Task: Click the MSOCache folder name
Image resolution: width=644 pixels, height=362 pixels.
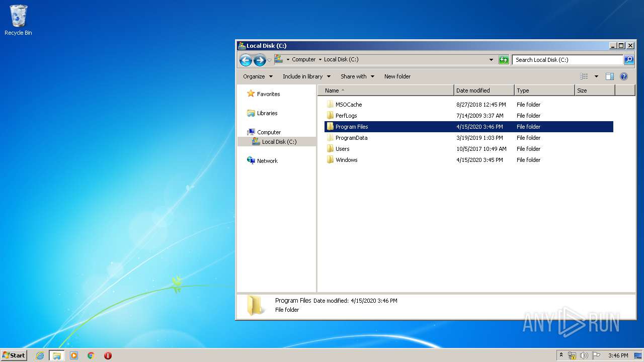Action: tap(349, 105)
